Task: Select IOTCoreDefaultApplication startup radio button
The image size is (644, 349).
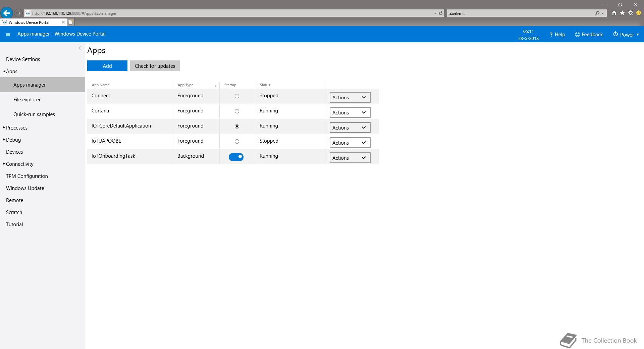Action: coord(237,126)
